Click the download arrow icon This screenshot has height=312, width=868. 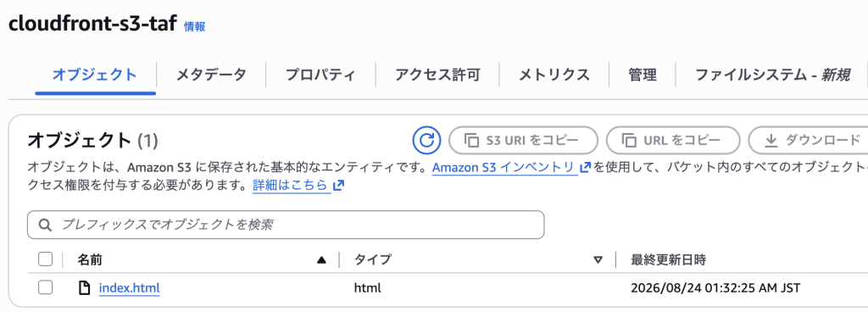click(x=771, y=141)
